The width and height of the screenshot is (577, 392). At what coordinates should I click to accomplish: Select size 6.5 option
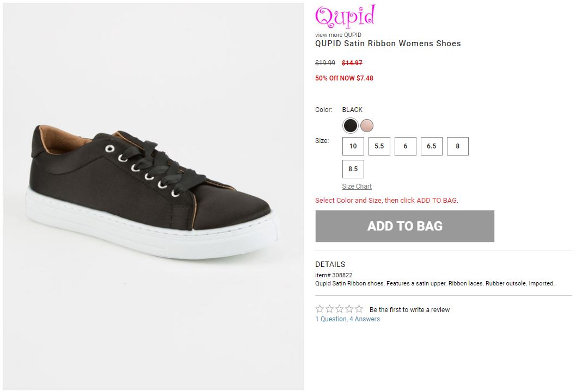coord(432,146)
